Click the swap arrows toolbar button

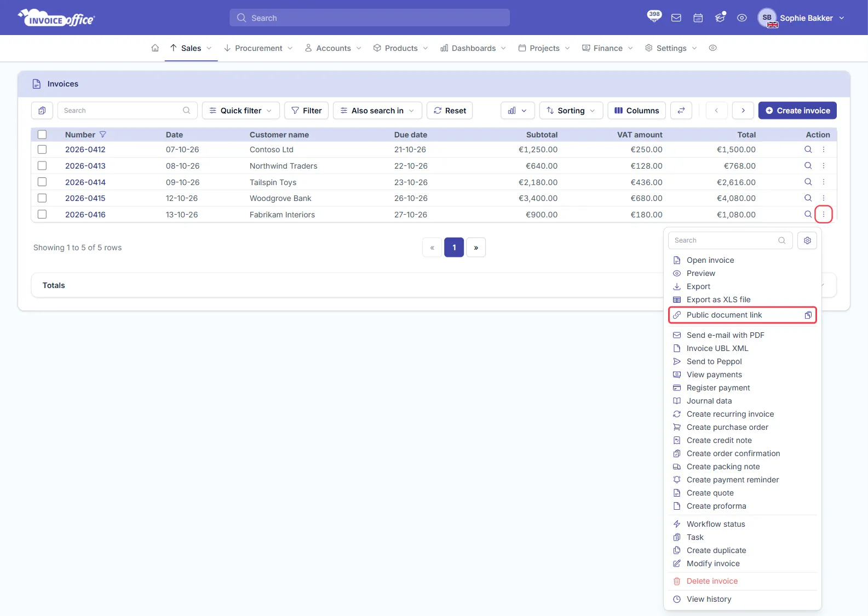(x=681, y=111)
